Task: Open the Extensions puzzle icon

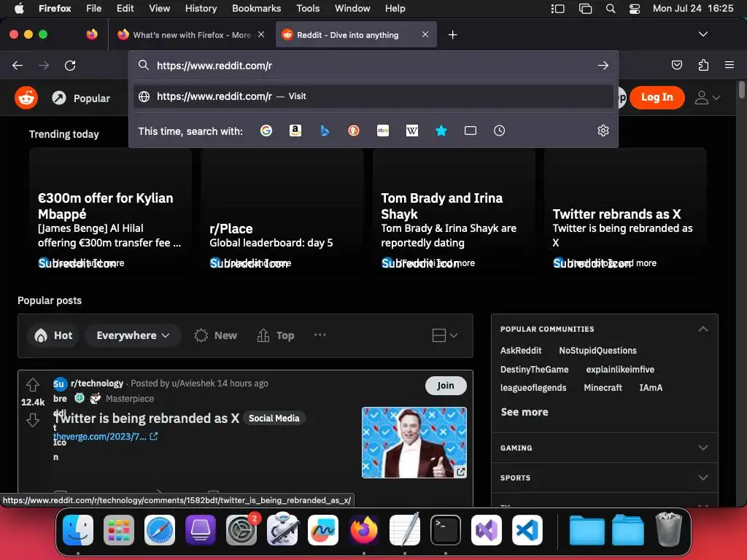Action: click(703, 65)
